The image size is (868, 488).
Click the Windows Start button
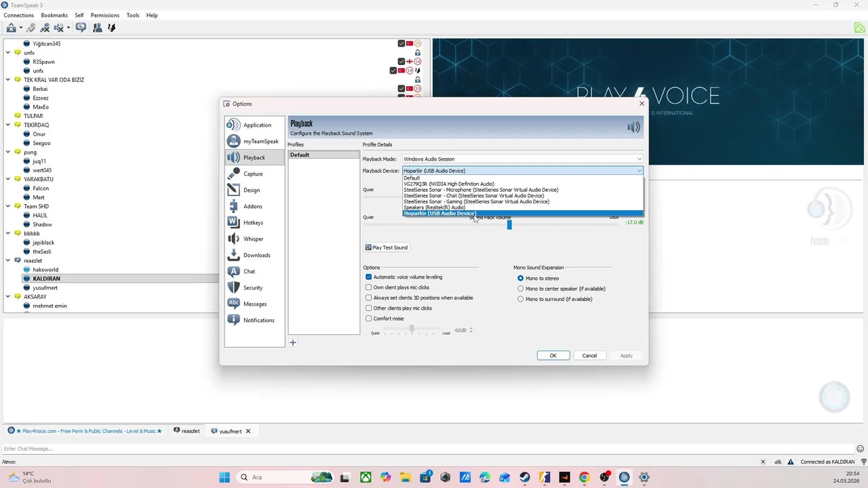pos(224,477)
